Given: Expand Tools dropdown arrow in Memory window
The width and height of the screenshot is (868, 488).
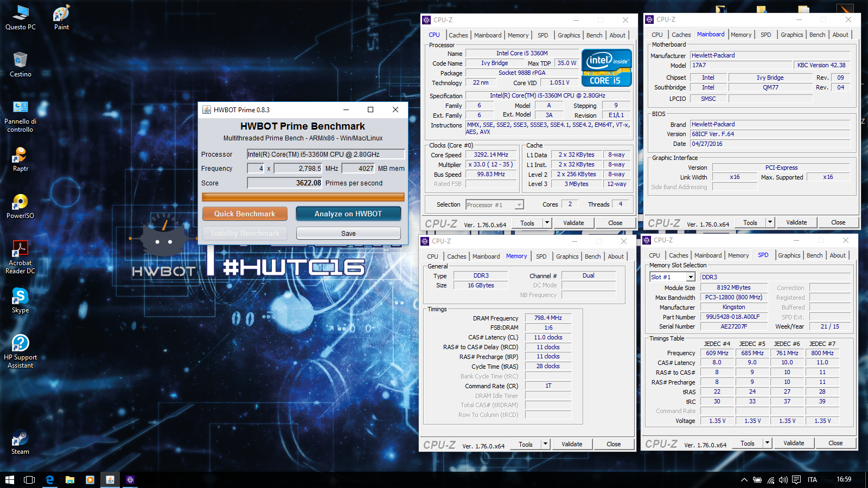Looking at the screenshot, I should pos(545,444).
